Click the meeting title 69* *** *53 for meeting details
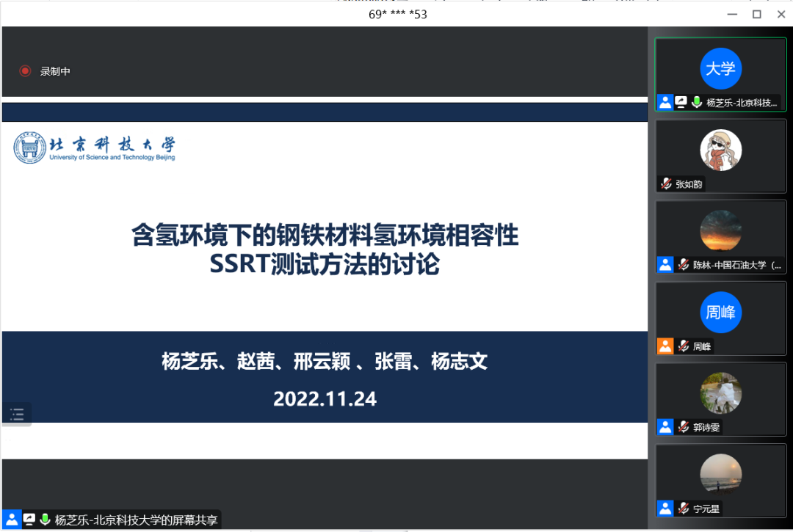 [396, 14]
